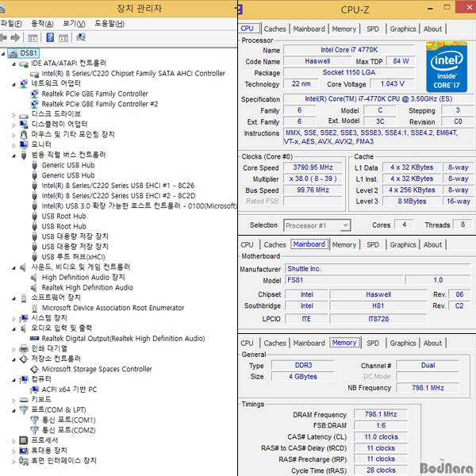Click the Shuttle Inc. manufacturer field

click(378, 269)
